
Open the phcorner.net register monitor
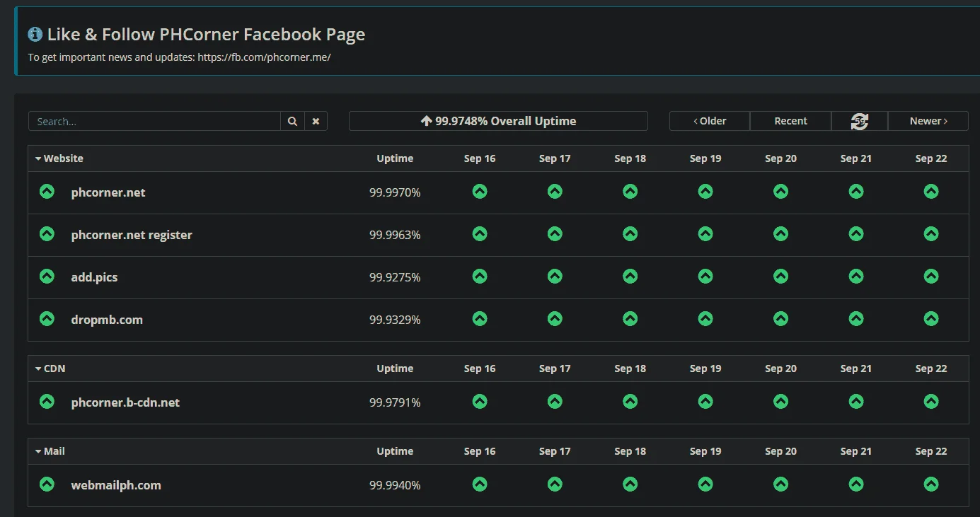132,235
